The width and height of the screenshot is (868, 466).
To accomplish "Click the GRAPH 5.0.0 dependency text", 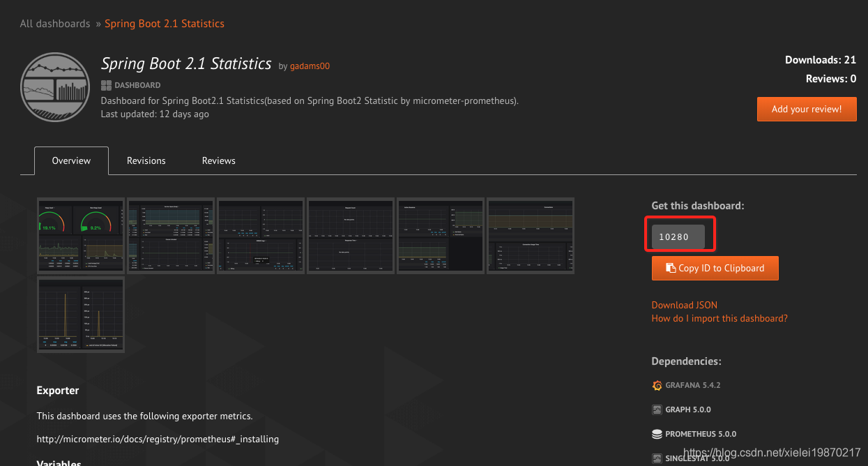I will tap(688, 409).
